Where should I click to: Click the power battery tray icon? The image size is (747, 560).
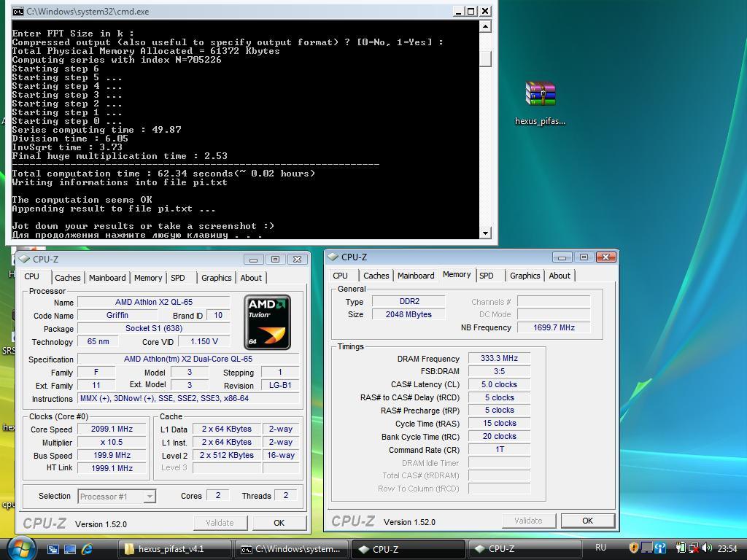tap(681, 548)
